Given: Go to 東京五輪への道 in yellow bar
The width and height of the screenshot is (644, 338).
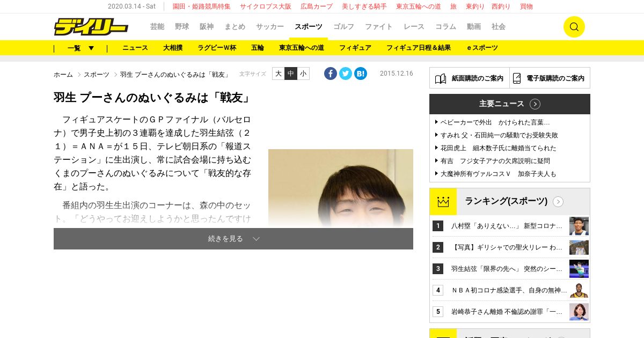Looking at the screenshot, I should (x=302, y=48).
